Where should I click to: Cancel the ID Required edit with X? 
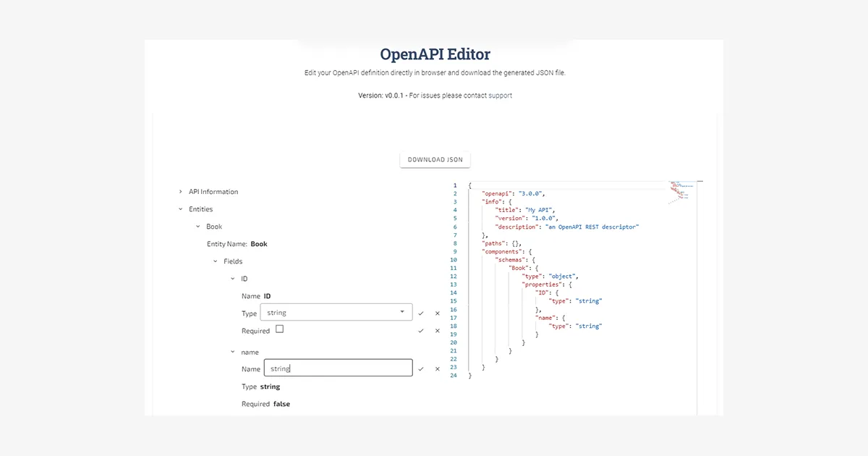click(x=437, y=331)
